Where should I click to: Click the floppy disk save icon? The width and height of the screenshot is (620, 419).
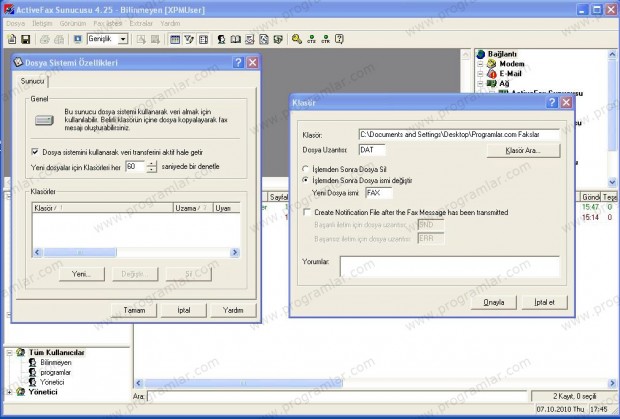(26, 39)
